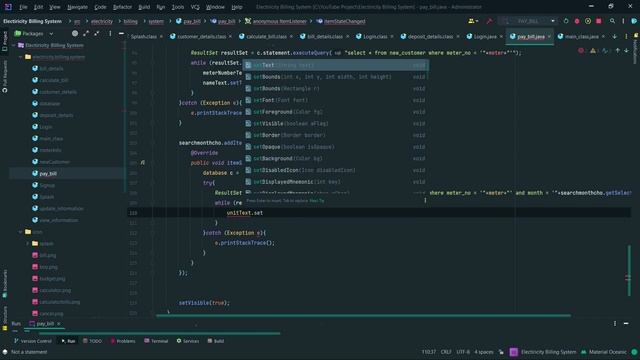Click the Debug bug icon in toolbar
Viewport: 640px width, 360px height.
tap(577, 21)
